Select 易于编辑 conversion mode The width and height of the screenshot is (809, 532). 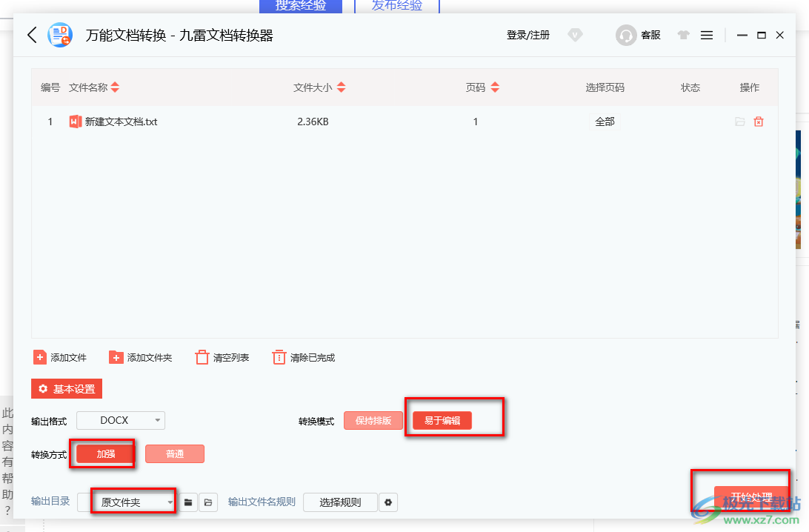[x=442, y=421]
